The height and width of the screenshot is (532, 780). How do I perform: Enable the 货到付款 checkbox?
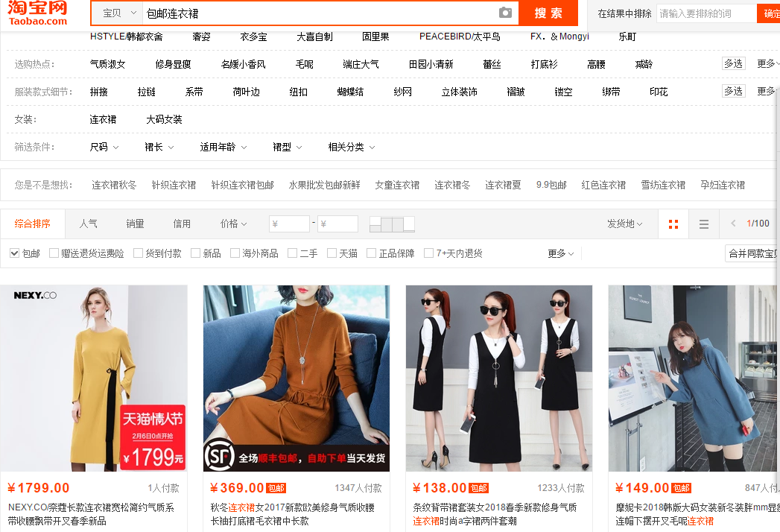point(138,253)
